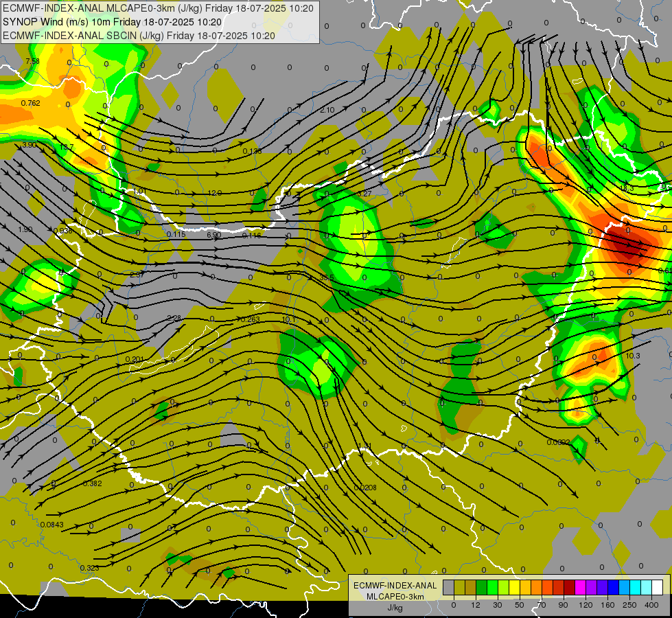The height and width of the screenshot is (618, 672).
Task: Click the map value 0.323
Action: coord(89,568)
